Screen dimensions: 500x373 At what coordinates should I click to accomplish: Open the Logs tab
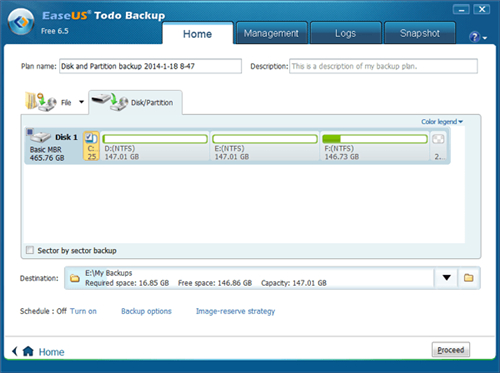point(345,33)
